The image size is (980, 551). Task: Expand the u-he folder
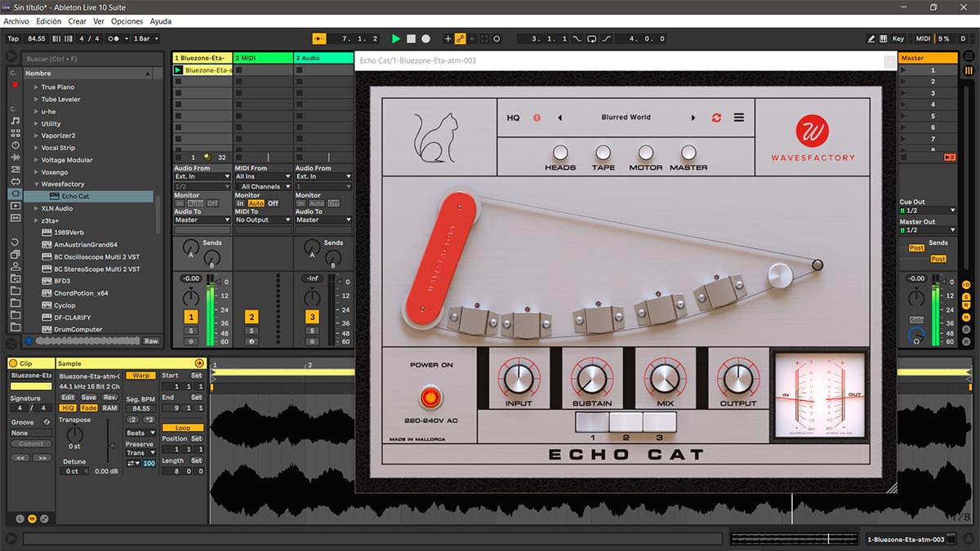click(36, 111)
